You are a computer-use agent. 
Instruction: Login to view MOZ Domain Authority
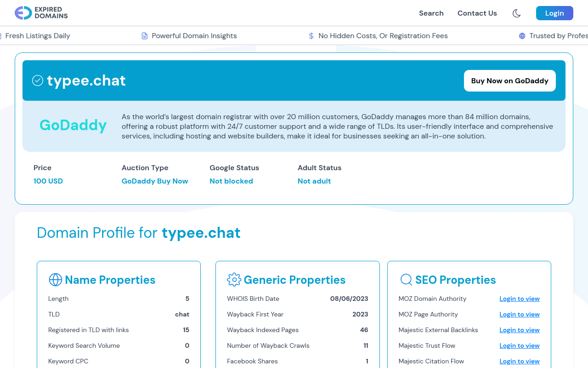(x=520, y=299)
